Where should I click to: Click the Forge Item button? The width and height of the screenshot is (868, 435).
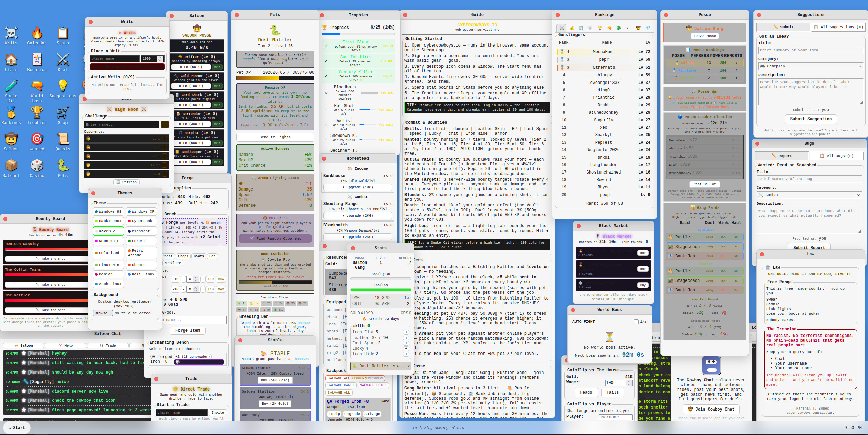pos(188,331)
